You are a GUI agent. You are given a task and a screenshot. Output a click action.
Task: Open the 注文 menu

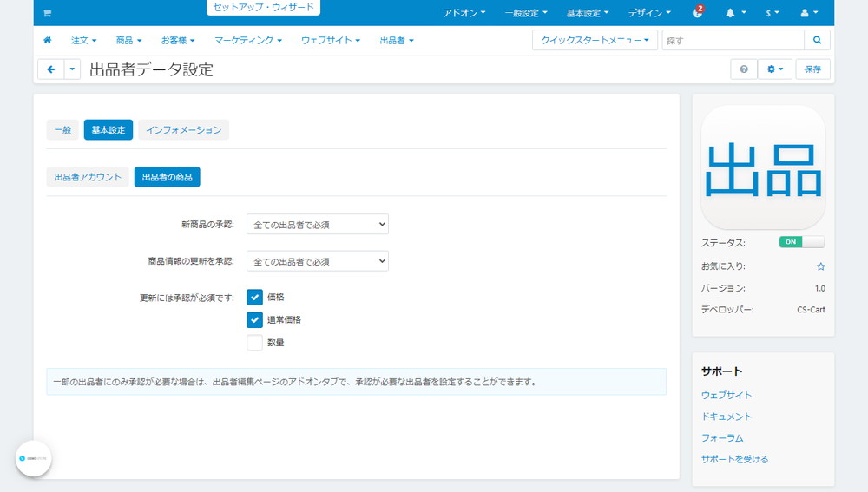point(83,40)
